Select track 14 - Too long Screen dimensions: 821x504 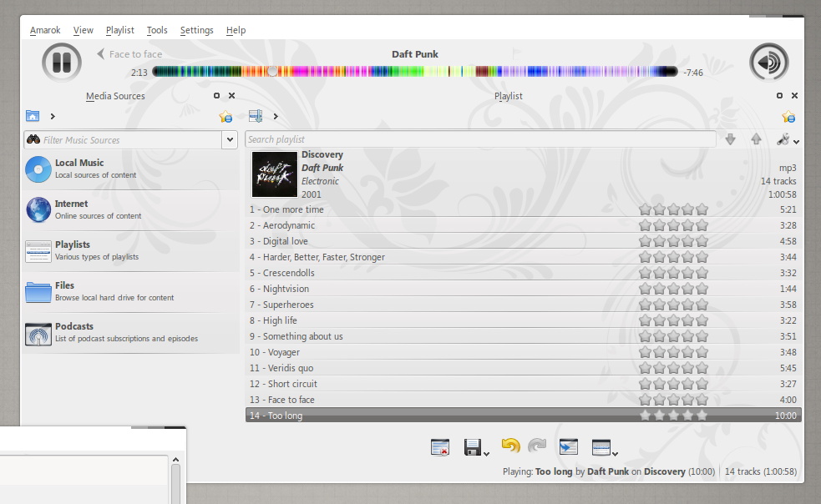click(523, 416)
